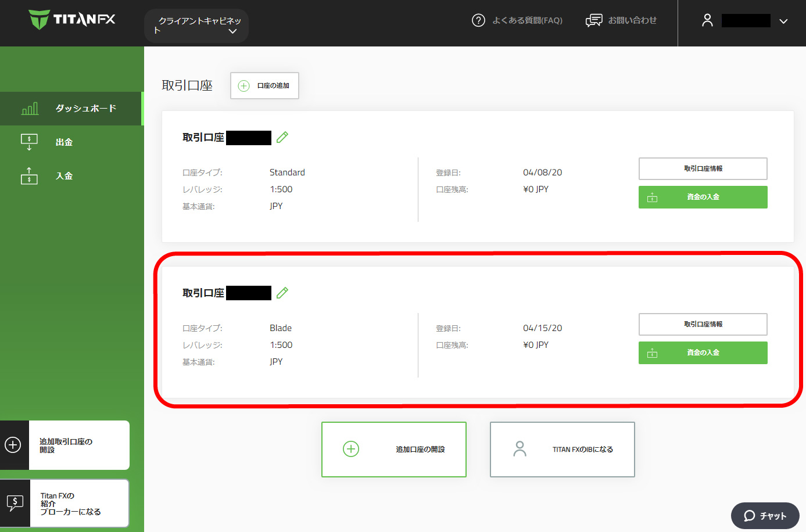Click the withdrawal icon beside 出金
This screenshot has height=532, width=806.
[29, 142]
